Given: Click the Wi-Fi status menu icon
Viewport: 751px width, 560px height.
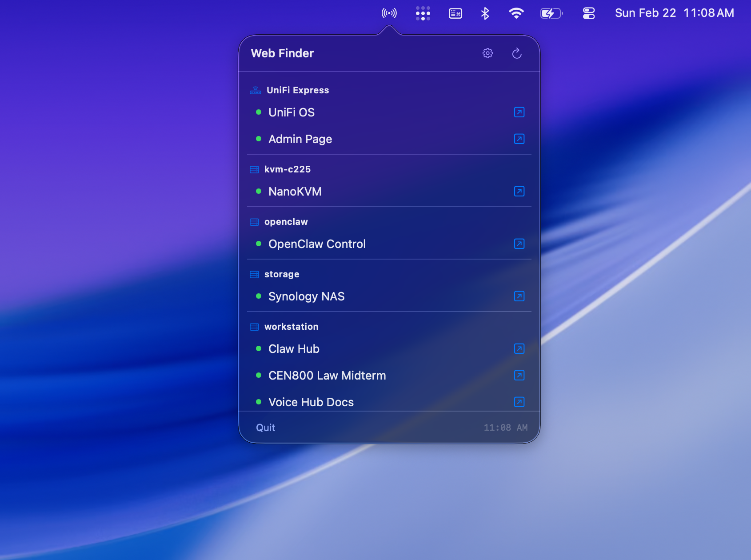Looking at the screenshot, I should point(515,13).
